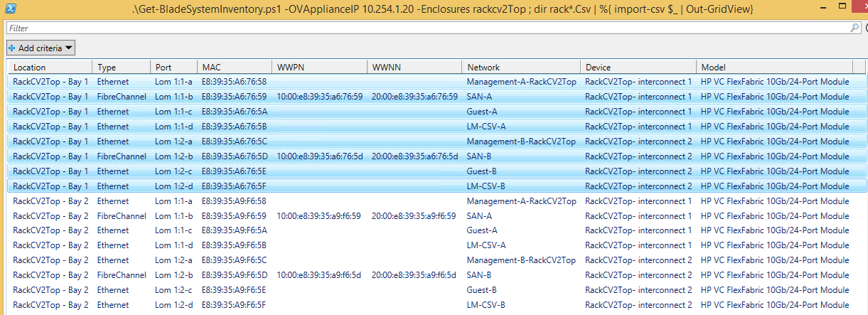This screenshot has width=868, height=315.
Task: Click interconnect 2 device in Bay 1 Lom 1:2-a row
Action: coord(638,142)
